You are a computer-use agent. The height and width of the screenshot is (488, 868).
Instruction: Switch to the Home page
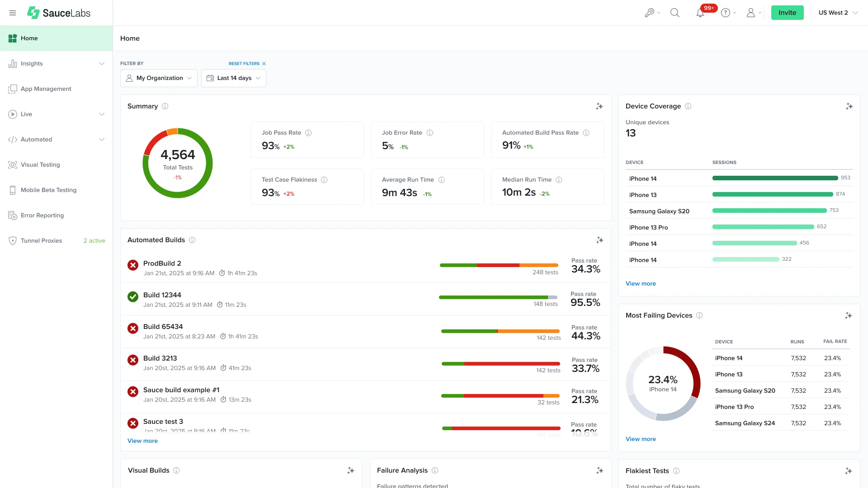[x=29, y=38]
